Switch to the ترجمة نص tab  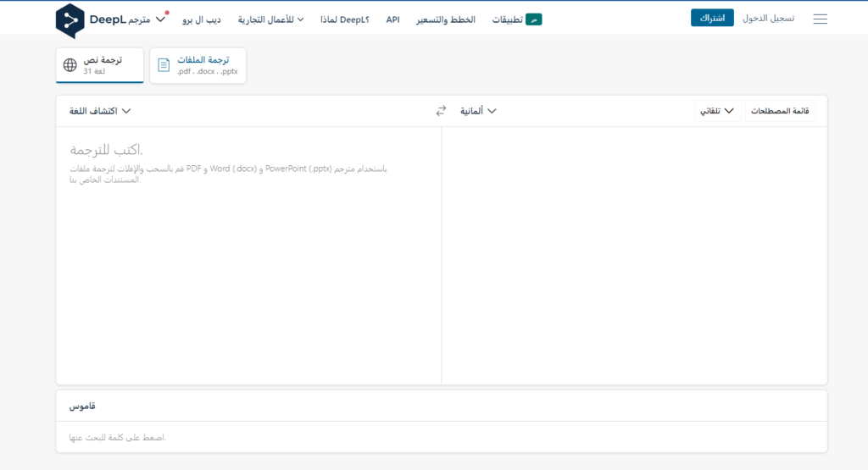coord(100,65)
